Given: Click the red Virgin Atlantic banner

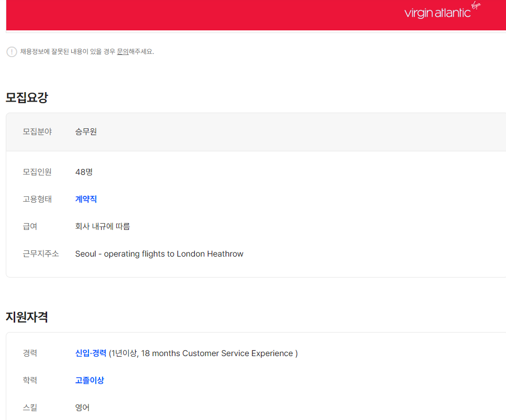Looking at the screenshot, I should pyautogui.click(x=210, y=15).
